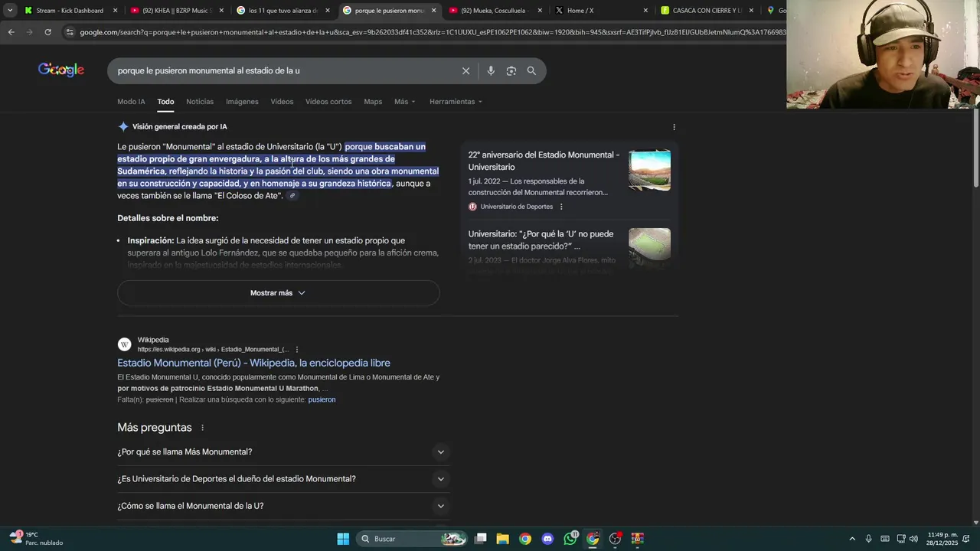
Task: Reload the page
Action: (x=47, y=32)
